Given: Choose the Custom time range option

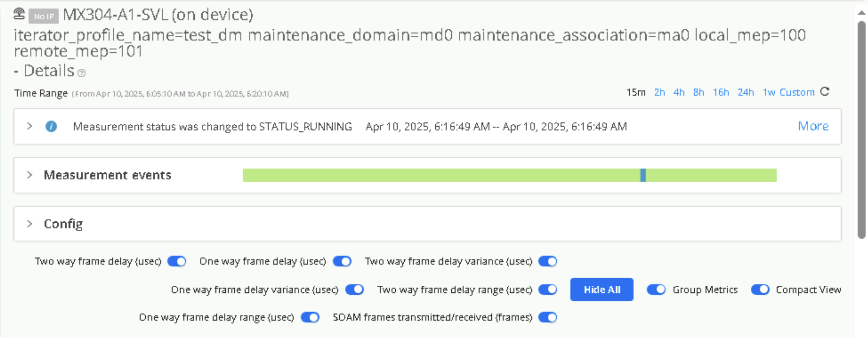Looking at the screenshot, I should [x=797, y=92].
